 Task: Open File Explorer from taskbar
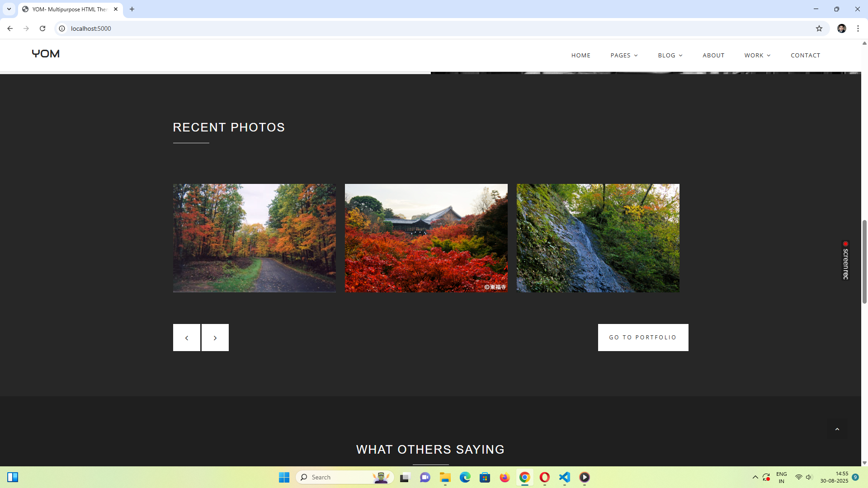point(445,477)
